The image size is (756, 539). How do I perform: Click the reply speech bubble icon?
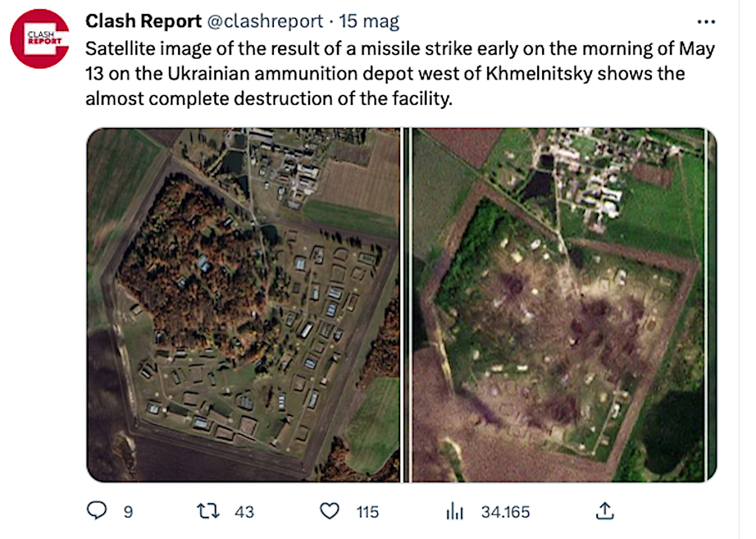coord(97,510)
